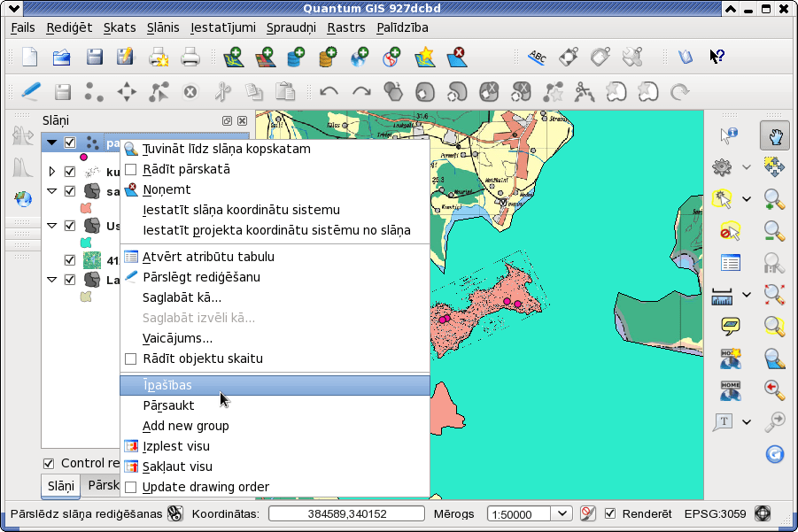Screen dimensions: 798x532
Task: Click the Koordinātas input field
Action: tap(346, 513)
